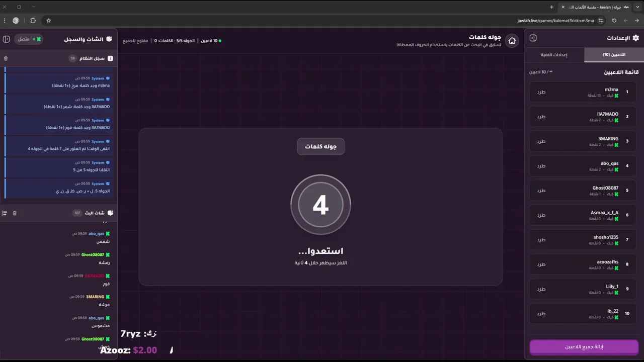
Task: Close the Jawlah browser tab
Action: [563, 7]
